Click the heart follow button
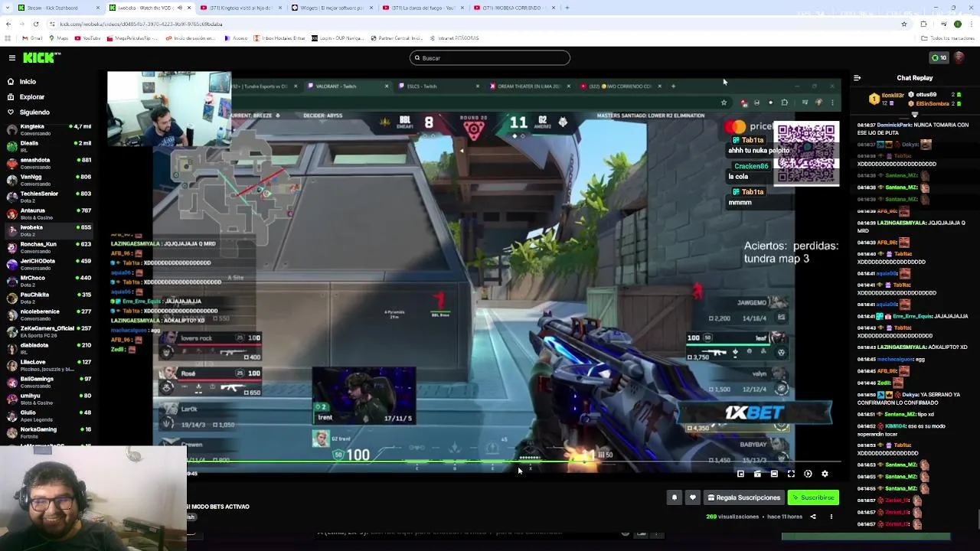 coord(693,497)
